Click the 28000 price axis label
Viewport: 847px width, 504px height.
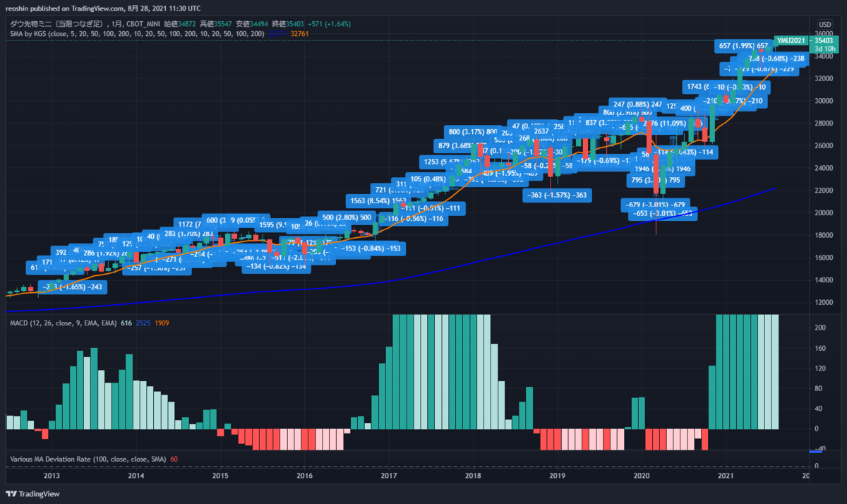824,124
